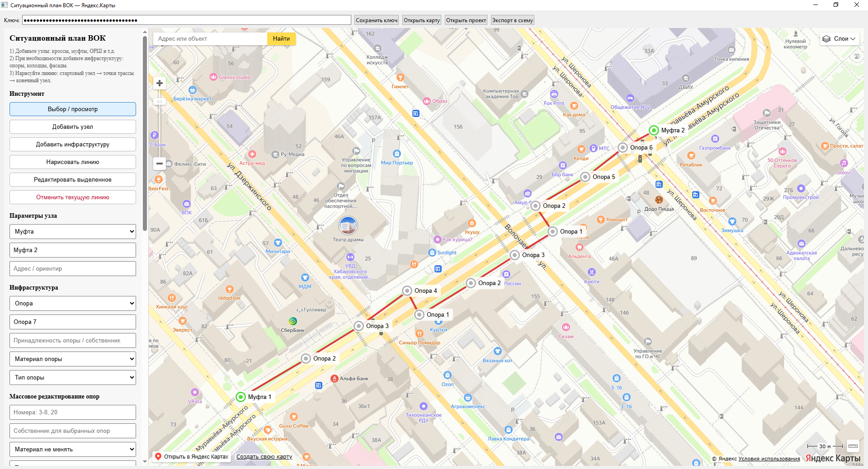Click the Gussi Coffee place icon
Image resolution: width=868 pixels, height=469 pixels.
point(294,417)
